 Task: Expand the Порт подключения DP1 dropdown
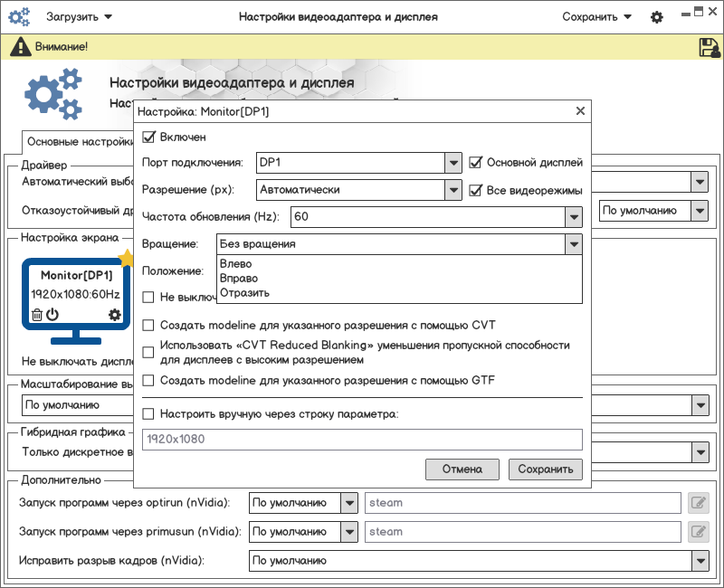point(453,163)
